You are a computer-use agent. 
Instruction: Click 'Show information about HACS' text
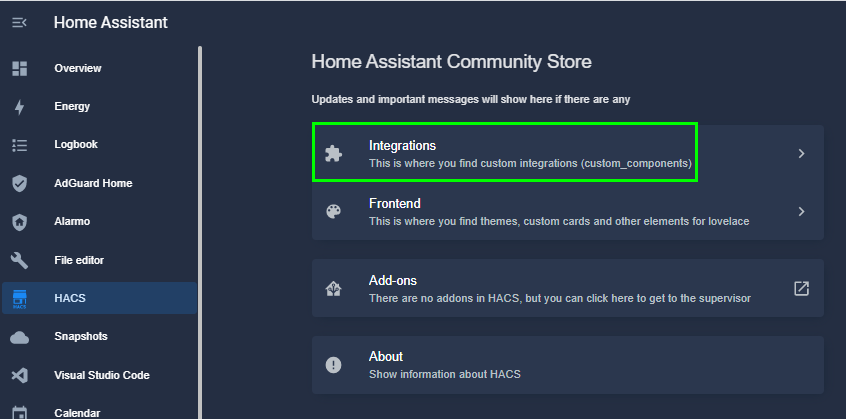tap(445, 374)
